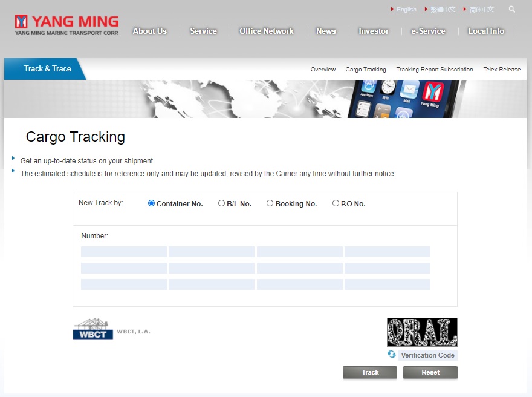
Task: Open the site search magnifier icon
Action: [511, 9]
